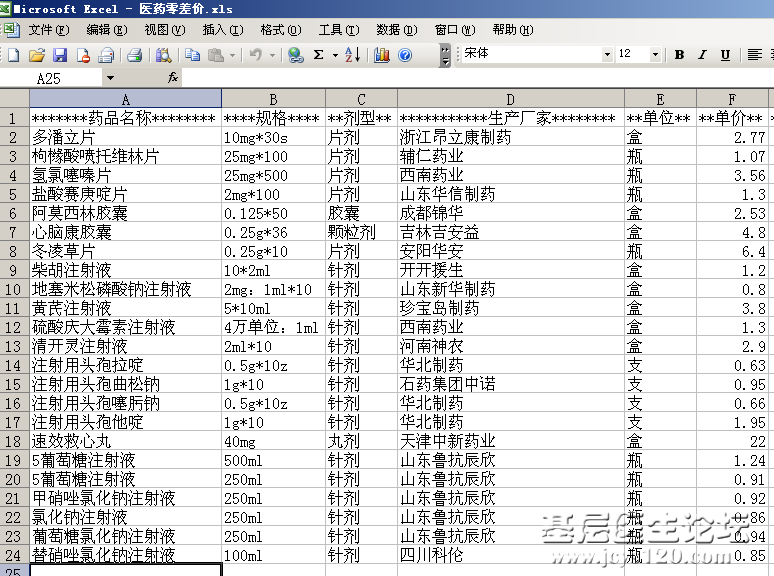774x576 pixels.
Task: Select the cell containing 阿莫西林胶囊
Action: click(125, 213)
